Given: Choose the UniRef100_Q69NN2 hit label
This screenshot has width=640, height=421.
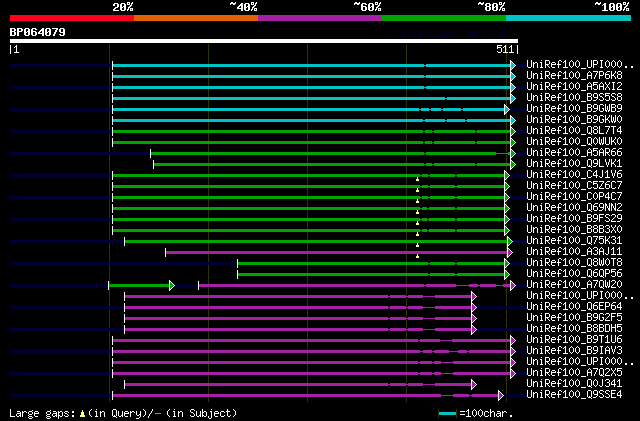Looking at the screenshot, I should (x=574, y=207).
